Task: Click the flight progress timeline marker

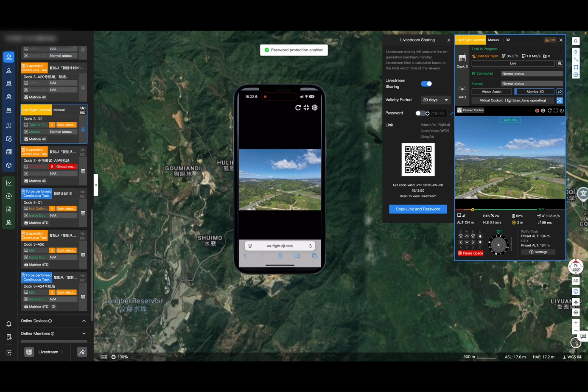Action: 473,210
